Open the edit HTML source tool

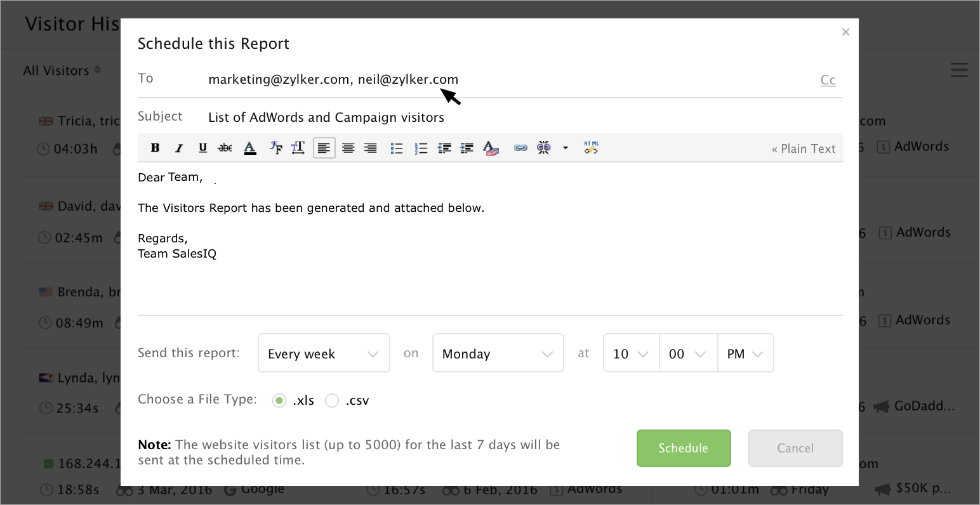point(591,148)
